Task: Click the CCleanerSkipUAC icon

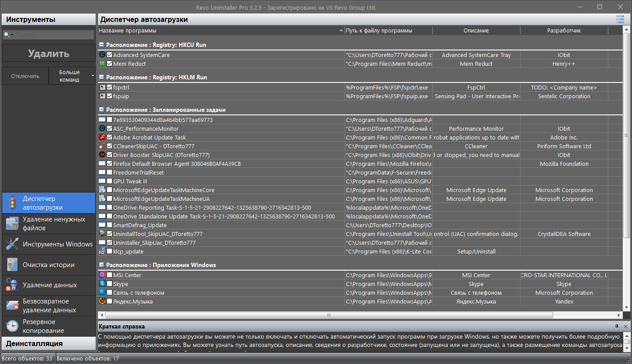Action: click(x=102, y=146)
